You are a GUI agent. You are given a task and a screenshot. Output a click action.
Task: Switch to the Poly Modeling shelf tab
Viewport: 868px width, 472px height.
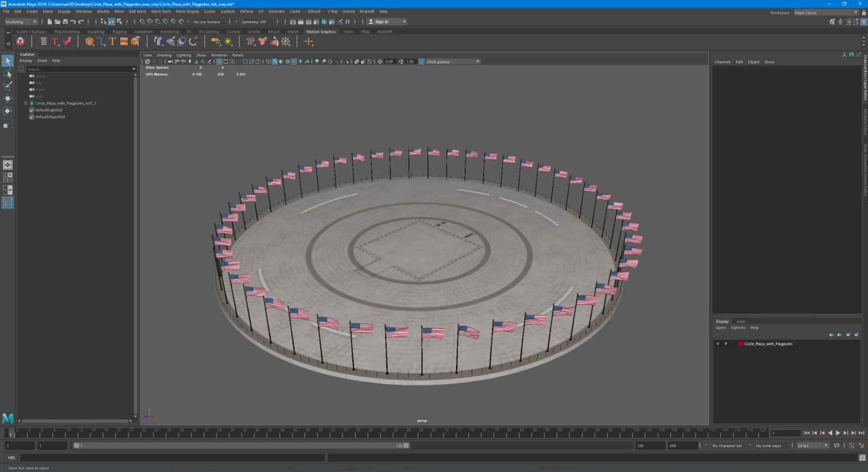pyautogui.click(x=67, y=32)
